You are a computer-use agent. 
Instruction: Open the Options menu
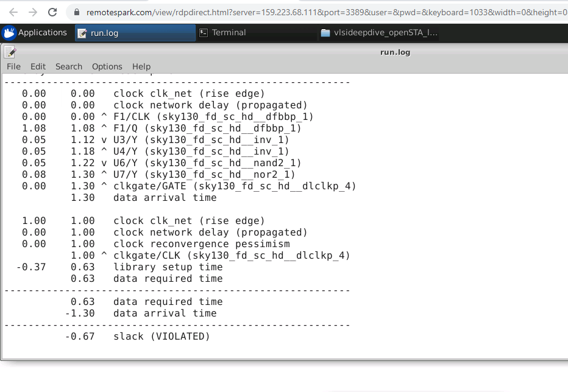pyautogui.click(x=107, y=67)
